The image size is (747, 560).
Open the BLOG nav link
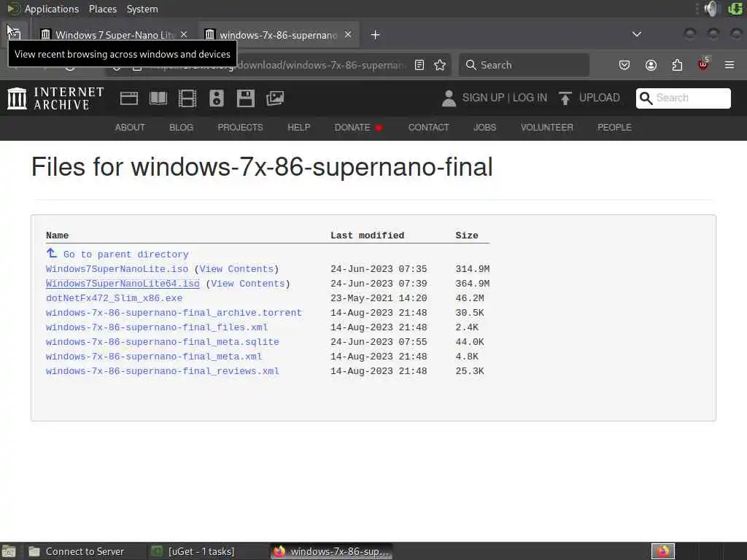(181, 127)
